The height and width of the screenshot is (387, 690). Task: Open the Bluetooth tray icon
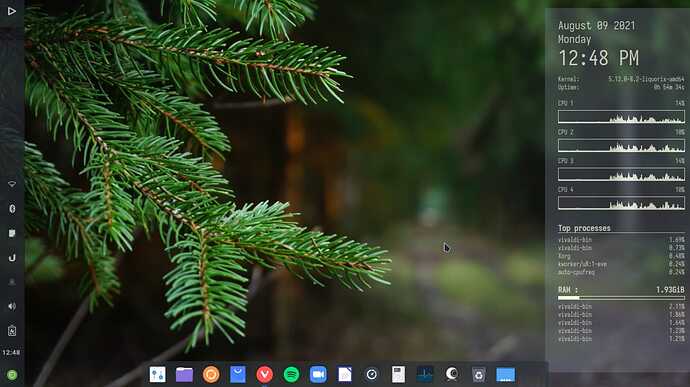coord(12,209)
